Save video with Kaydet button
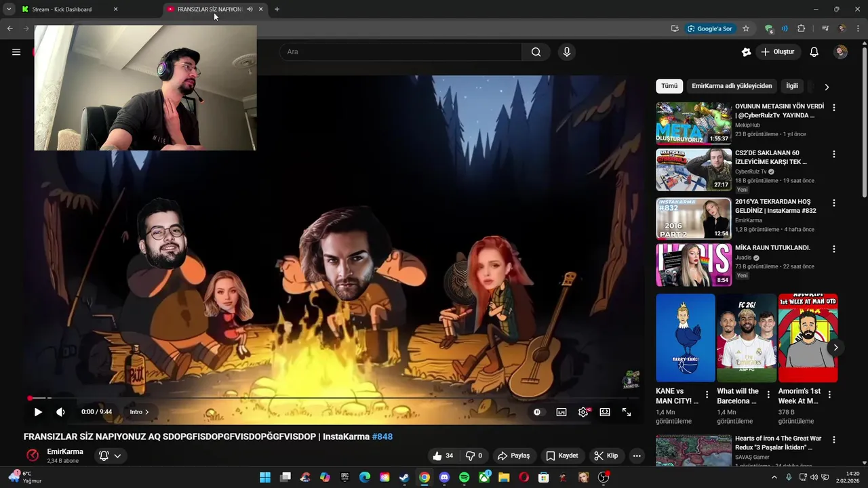 (562, 455)
